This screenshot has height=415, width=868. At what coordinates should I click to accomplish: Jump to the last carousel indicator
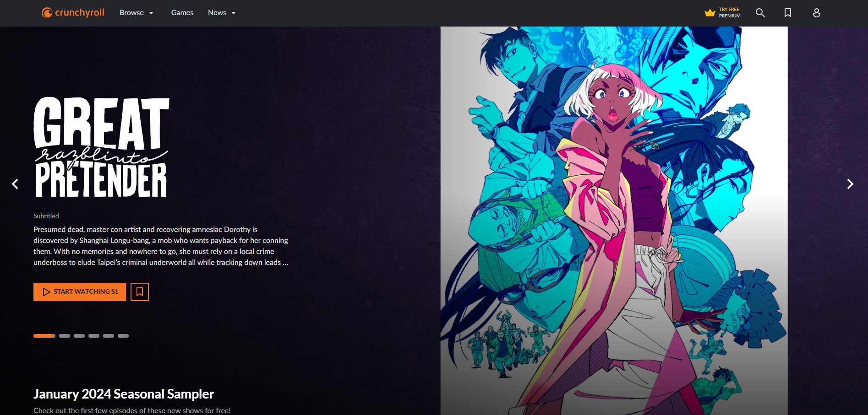[x=123, y=336]
